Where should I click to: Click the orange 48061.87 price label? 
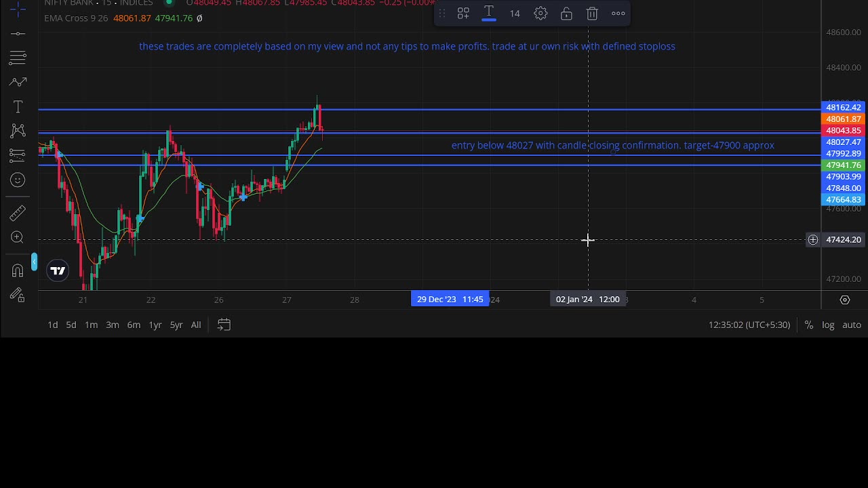[x=843, y=119]
